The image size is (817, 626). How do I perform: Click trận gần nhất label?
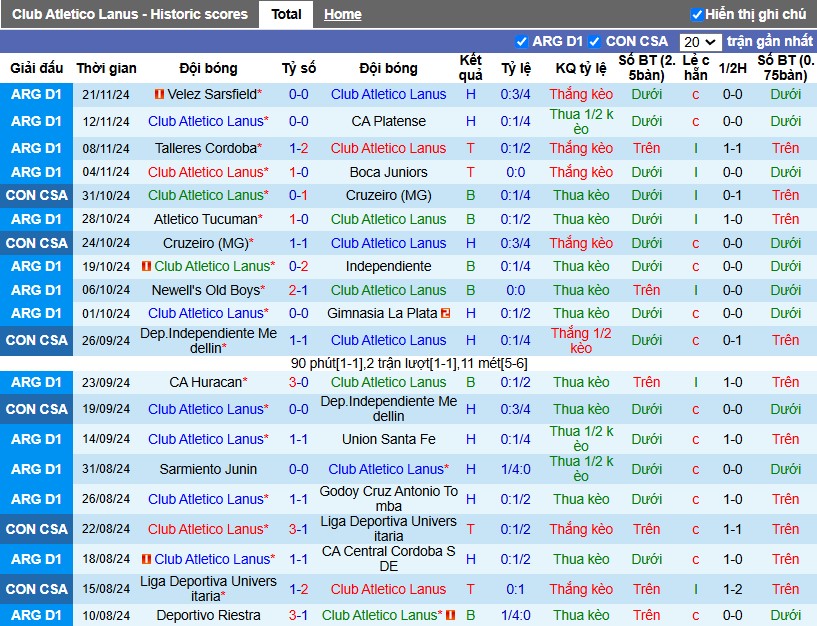point(769,41)
